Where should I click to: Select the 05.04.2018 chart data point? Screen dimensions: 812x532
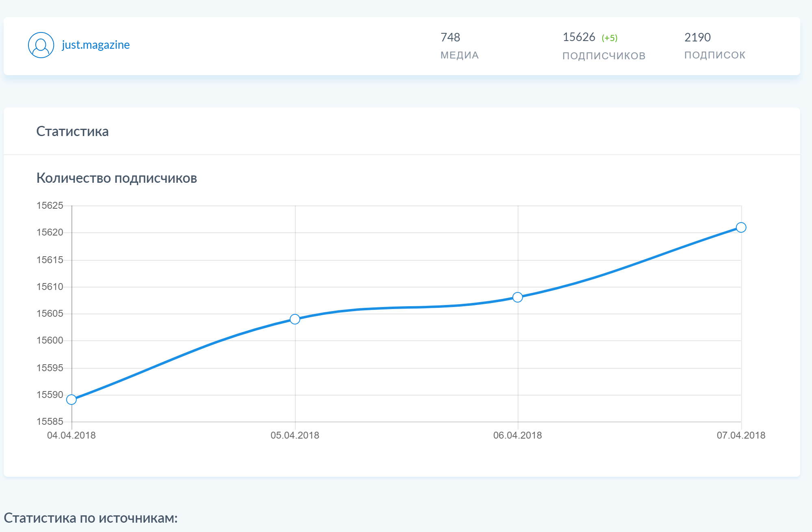coord(295,319)
